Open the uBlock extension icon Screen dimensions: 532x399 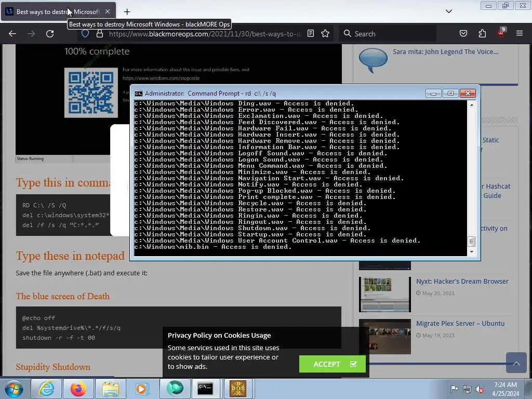501,33
